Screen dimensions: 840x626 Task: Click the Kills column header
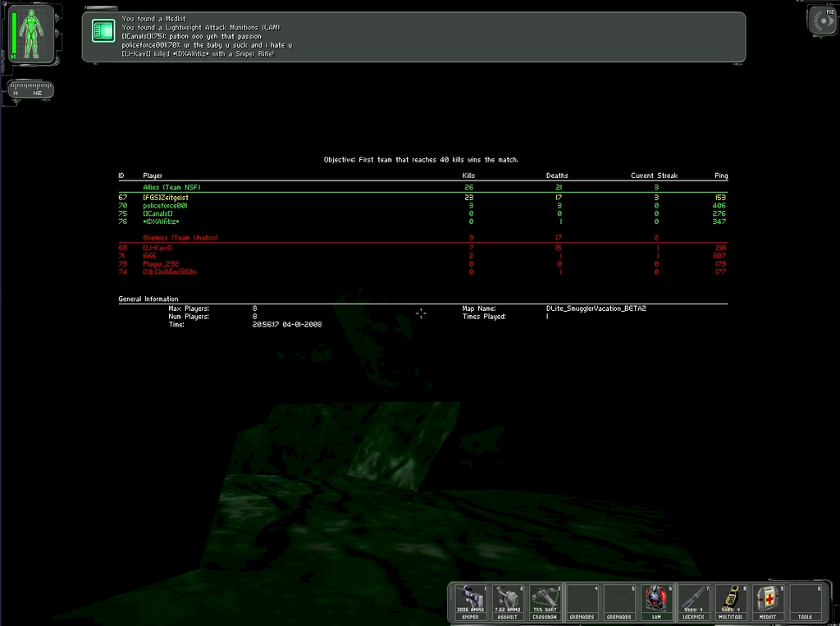pos(468,176)
